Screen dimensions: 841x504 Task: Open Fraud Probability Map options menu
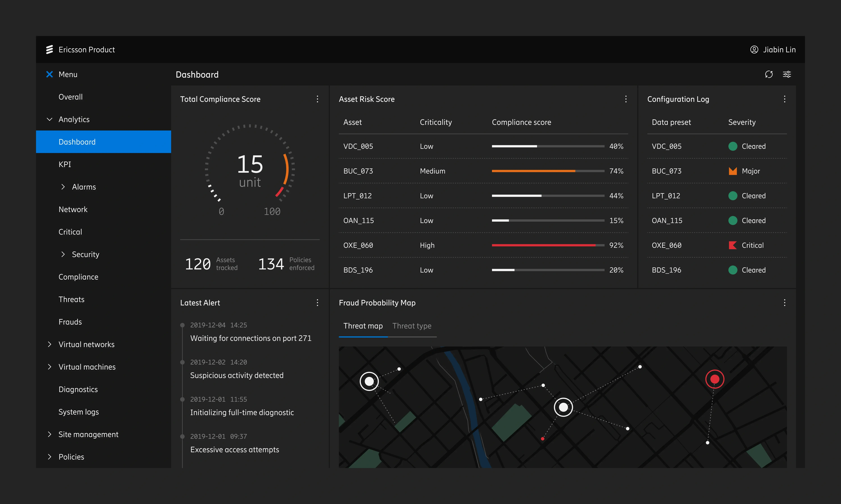(x=784, y=303)
